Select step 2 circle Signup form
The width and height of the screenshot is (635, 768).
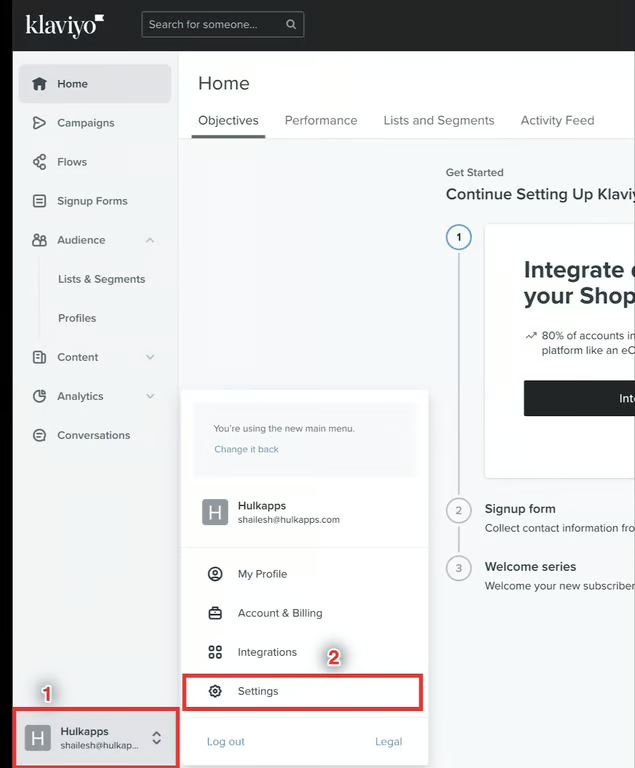point(459,510)
